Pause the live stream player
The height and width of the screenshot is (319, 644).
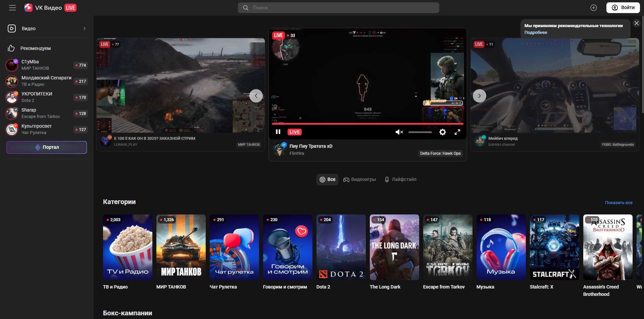(x=278, y=132)
